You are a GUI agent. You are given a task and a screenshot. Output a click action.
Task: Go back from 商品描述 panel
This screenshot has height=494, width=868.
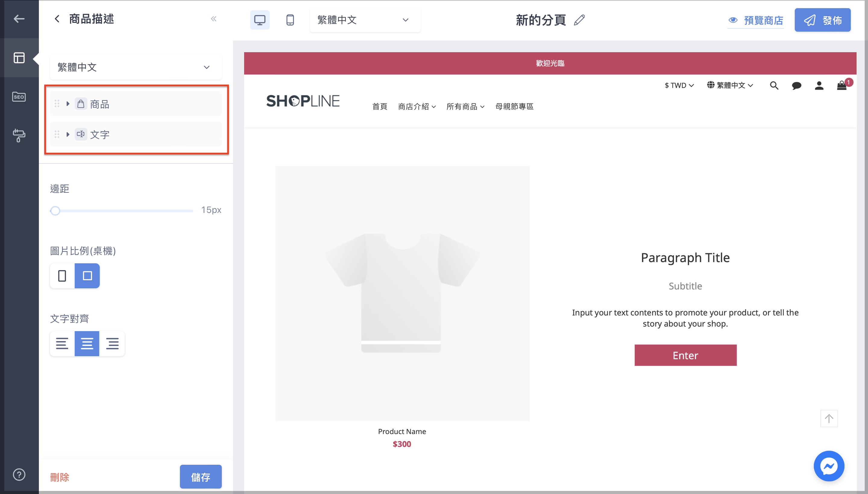pyautogui.click(x=57, y=19)
